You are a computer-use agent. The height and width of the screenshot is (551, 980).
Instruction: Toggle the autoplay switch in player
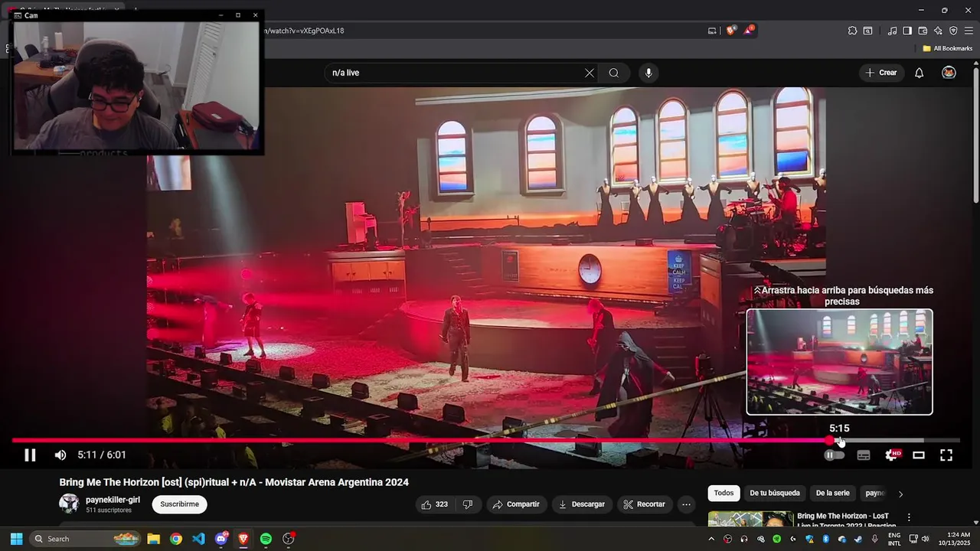tap(834, 455)
